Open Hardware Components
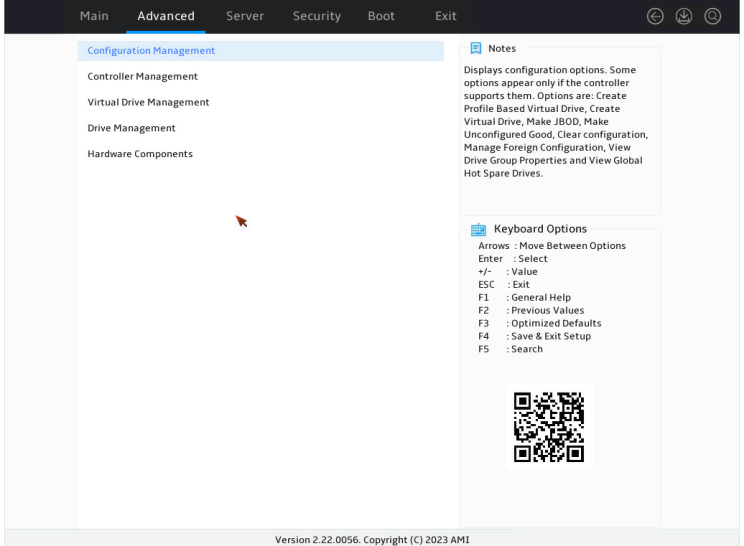 140,154
